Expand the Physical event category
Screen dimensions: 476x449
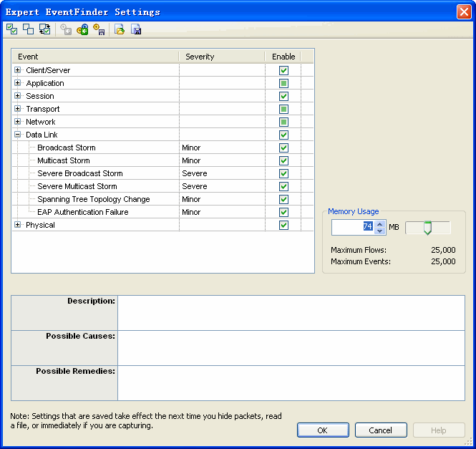[18, 225]
